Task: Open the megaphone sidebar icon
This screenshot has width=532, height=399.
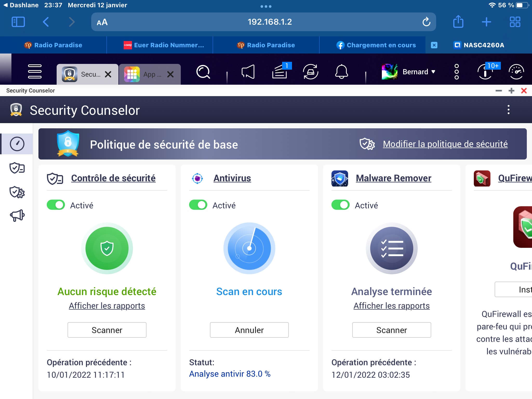Action: click(17, 215)
